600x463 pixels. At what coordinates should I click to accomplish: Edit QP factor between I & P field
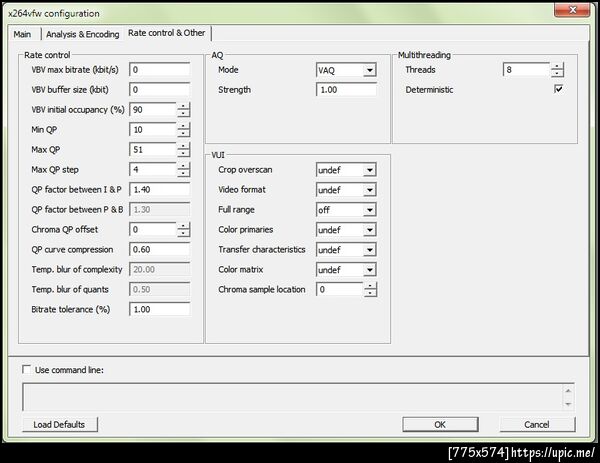tap(160, 189)
